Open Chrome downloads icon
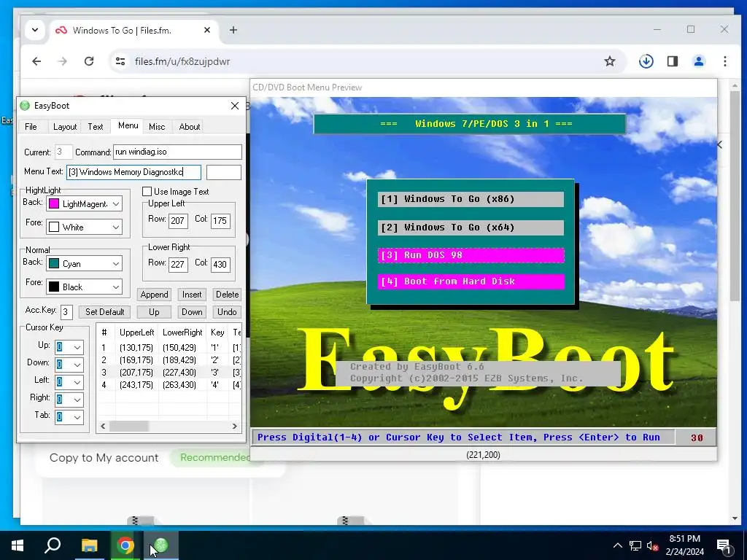The image size is (747, 560). (x=646, y=61)
